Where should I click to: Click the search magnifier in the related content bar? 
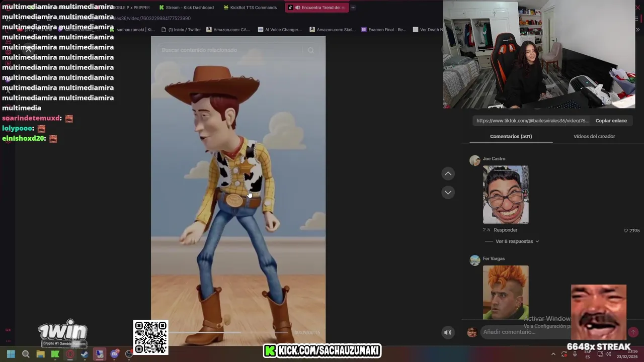coord(310,50)
